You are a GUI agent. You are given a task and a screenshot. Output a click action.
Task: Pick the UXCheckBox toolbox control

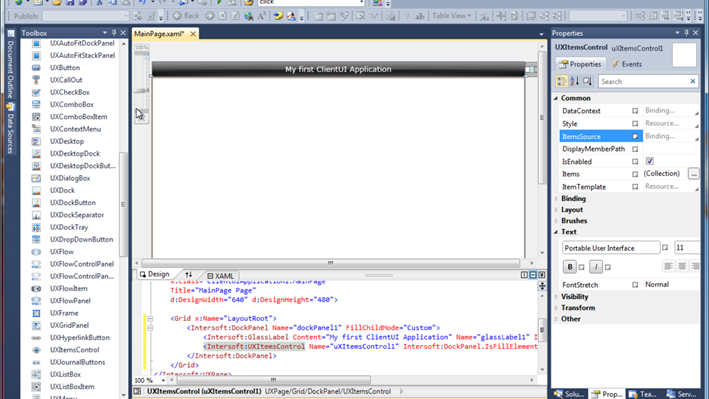click(70, 92)
